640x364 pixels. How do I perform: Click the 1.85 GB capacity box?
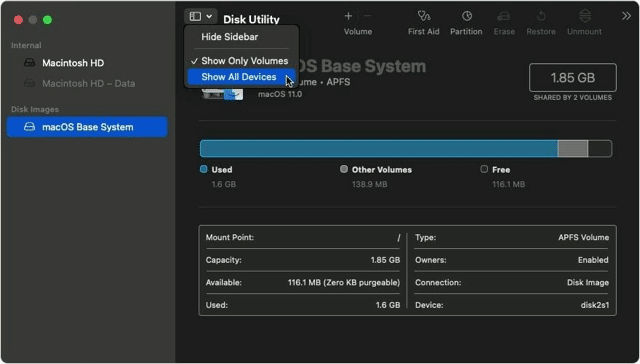click(573, 78)
